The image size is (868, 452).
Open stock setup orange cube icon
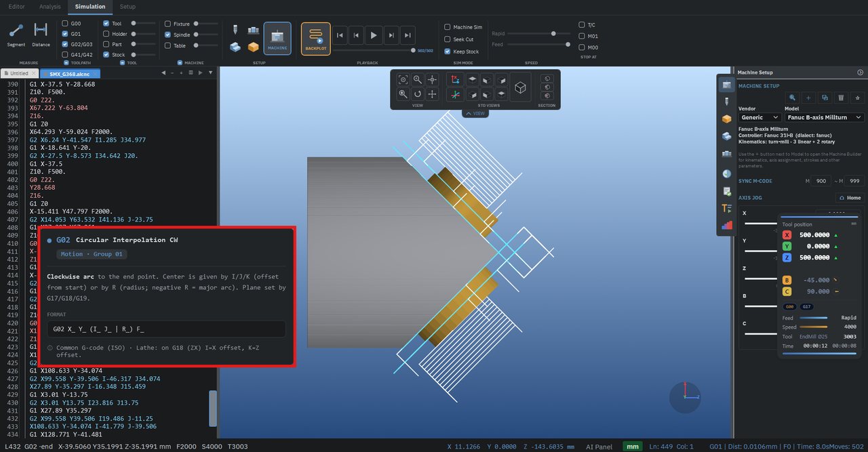click(253, 47)
